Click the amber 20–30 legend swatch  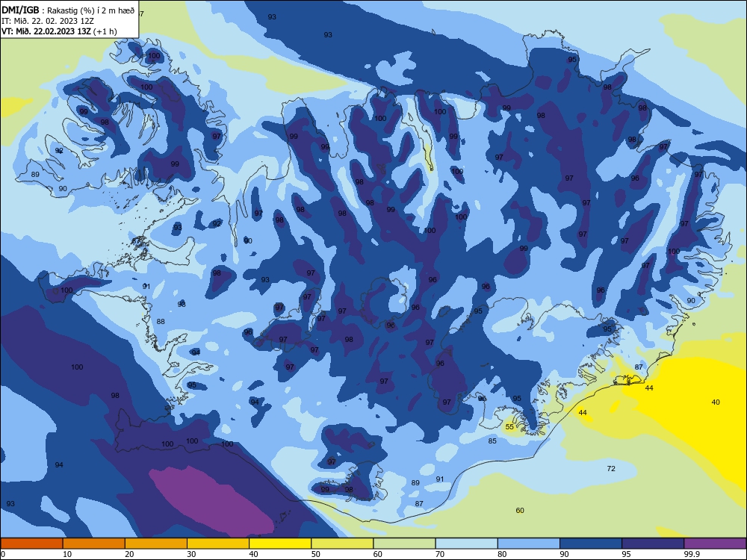pos(156,544)
